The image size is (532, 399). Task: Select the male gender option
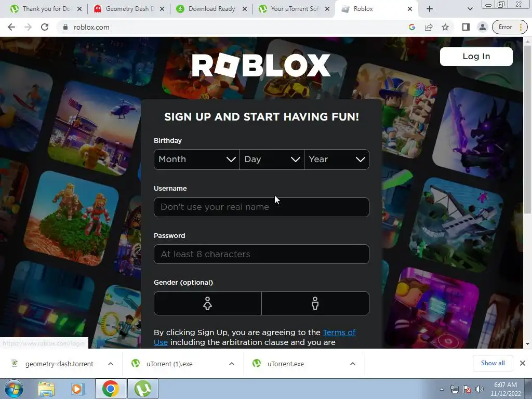[x=315, y=303]
